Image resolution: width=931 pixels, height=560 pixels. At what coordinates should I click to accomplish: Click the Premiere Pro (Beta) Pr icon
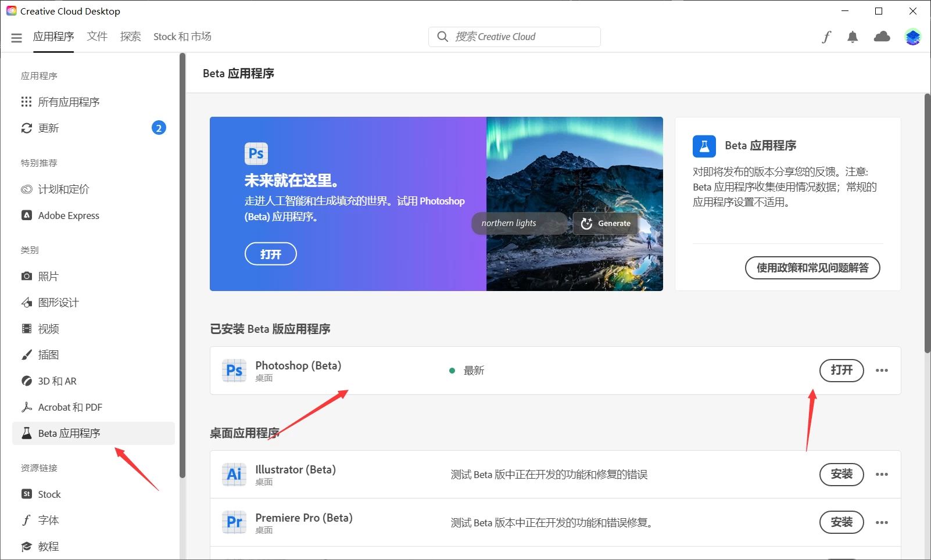click(x=234, y=523)
